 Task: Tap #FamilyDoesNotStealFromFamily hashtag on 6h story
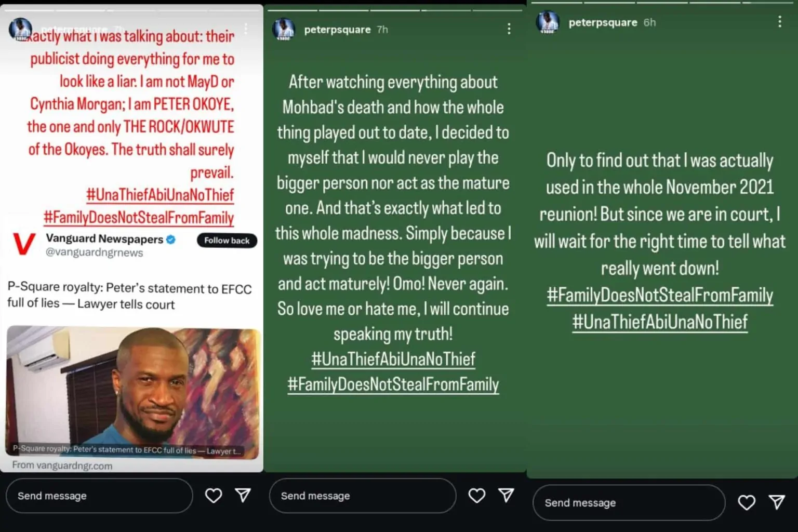coord(660,295)
